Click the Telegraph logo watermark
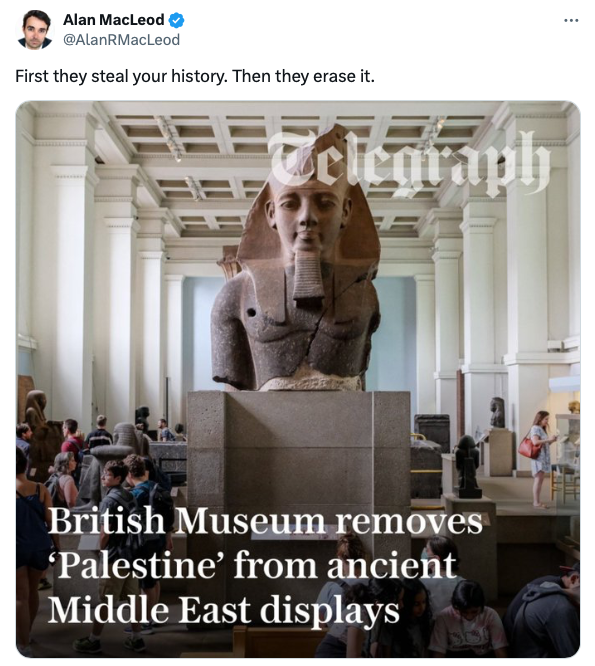The image size is (595, 666). tap(409, 165)
